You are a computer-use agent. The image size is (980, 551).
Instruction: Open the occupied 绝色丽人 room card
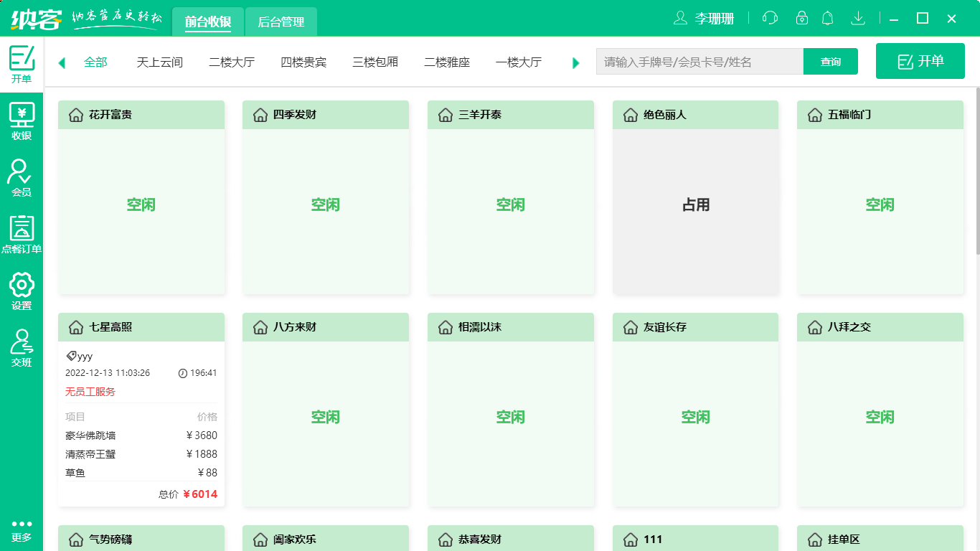click(695, 205)
